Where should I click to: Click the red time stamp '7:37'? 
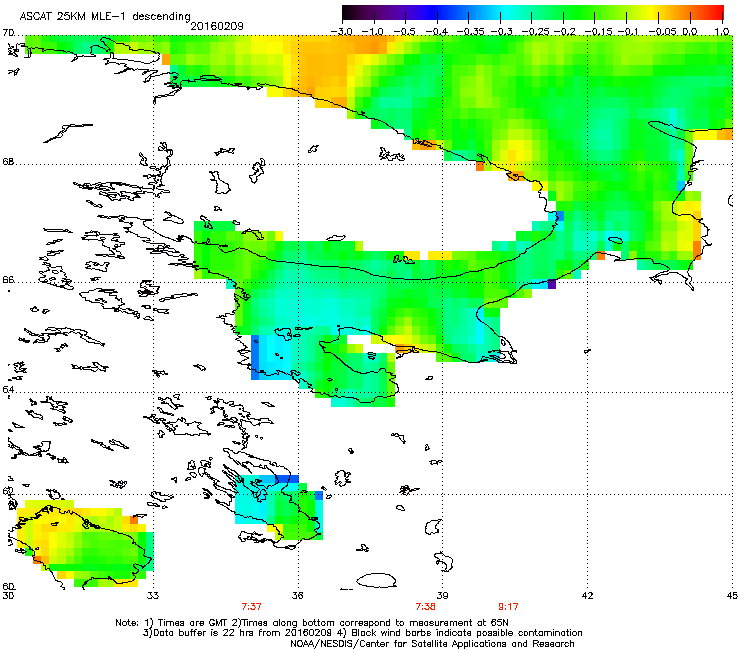(x=252, y=606)
